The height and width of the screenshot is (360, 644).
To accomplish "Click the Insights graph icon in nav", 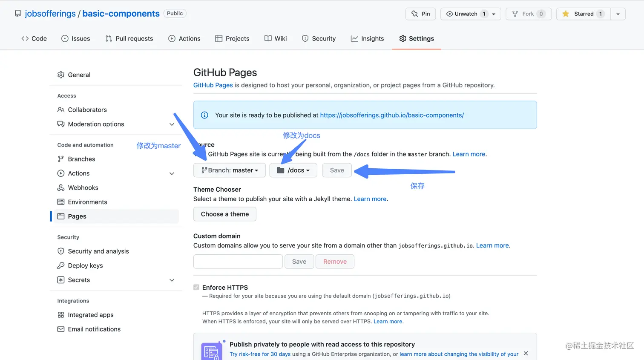I will pos(354,38).
